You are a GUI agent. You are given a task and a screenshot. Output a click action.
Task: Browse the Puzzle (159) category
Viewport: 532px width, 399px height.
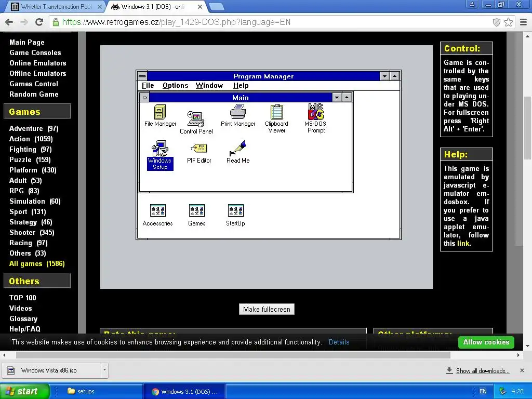(30, 160)
